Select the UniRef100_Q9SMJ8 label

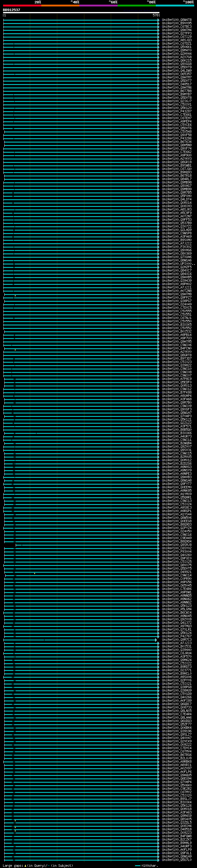[176, 545]
